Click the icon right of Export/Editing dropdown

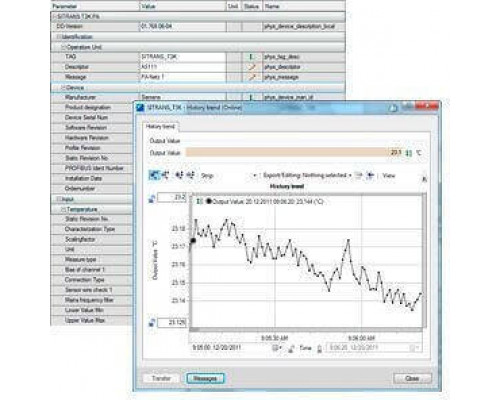pos(359,175)
